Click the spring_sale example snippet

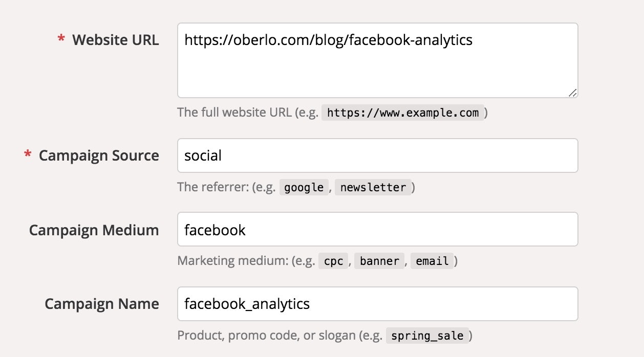point(426,336)
